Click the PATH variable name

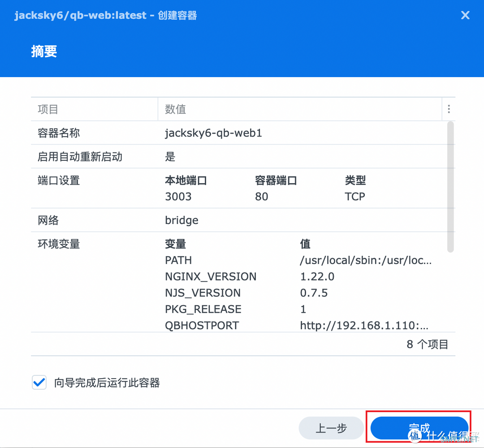tap(178, 260)
